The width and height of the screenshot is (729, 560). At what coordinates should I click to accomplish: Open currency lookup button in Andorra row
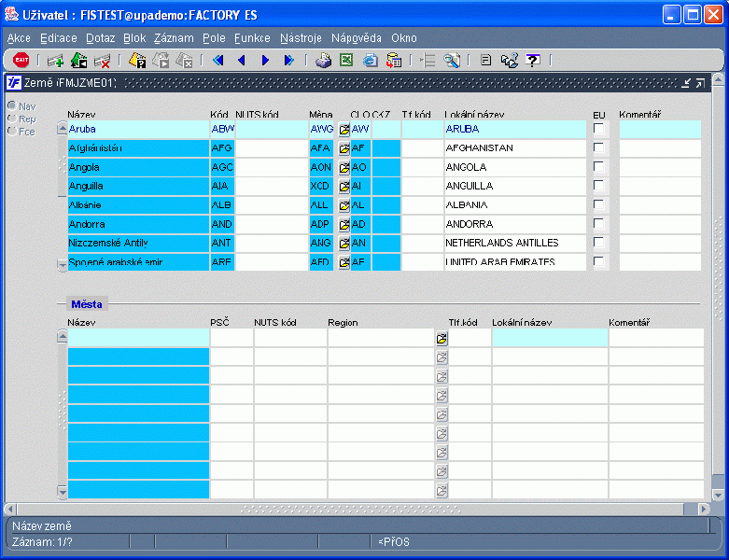coord(343,225)
